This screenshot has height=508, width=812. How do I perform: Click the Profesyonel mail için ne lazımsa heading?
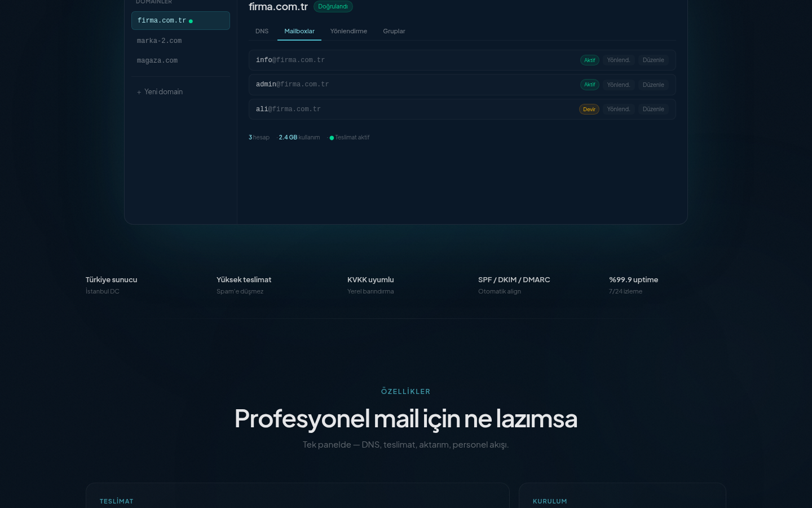coord(406,418)
